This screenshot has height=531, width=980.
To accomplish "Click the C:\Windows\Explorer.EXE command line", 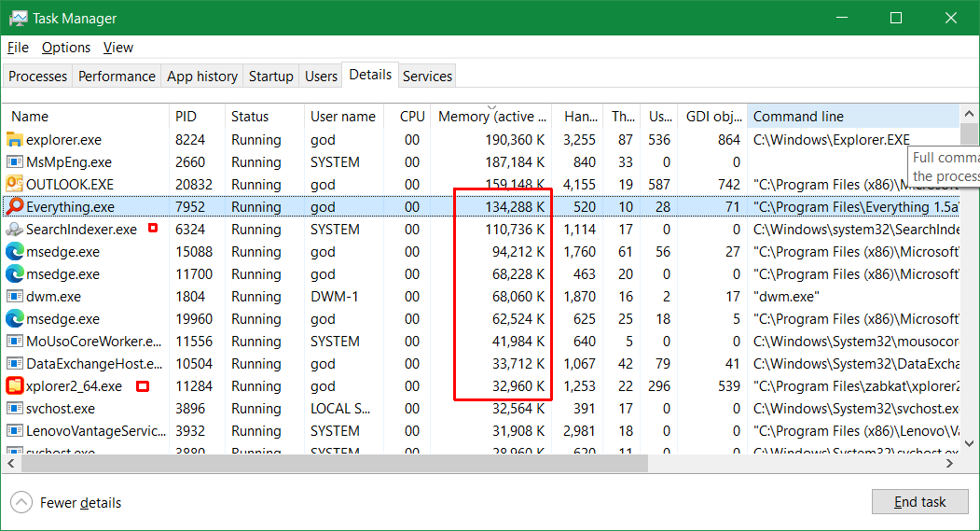I will [831, 140].
